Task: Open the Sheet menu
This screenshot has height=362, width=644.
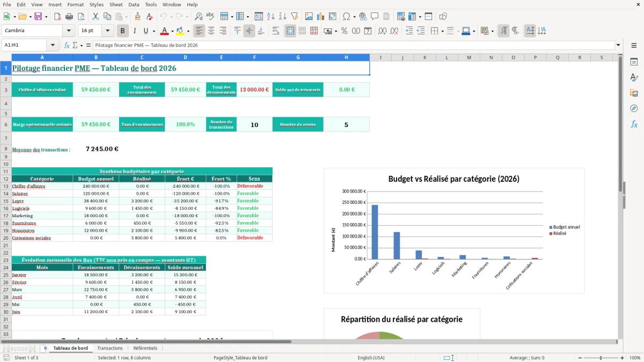Action: pyautogui.click(x=116, y=4)
